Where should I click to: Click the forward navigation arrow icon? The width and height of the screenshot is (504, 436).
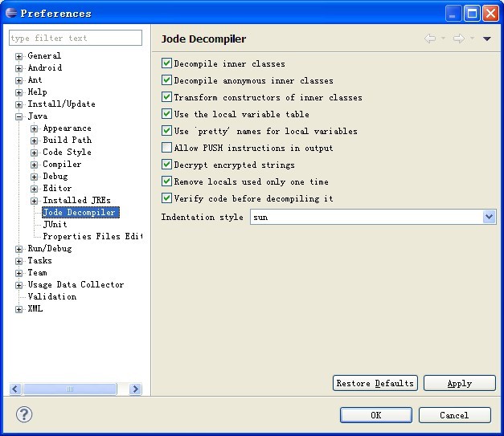tap(459, 39)
